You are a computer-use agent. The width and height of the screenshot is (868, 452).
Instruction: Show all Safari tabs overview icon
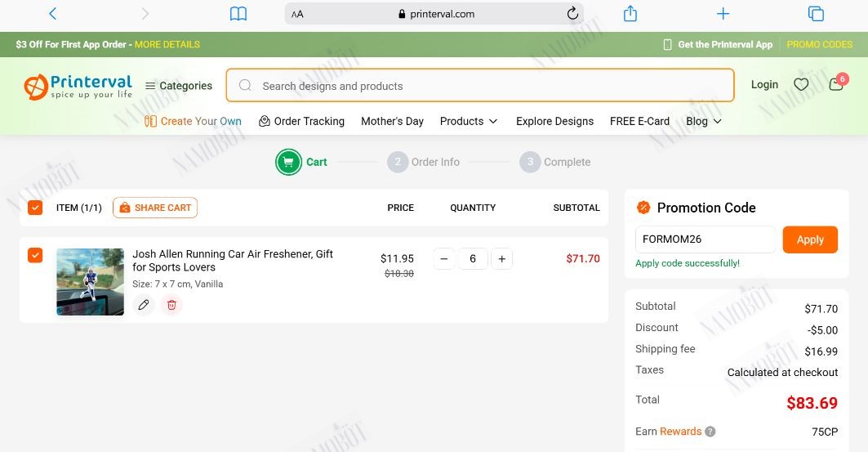[816, 14]
